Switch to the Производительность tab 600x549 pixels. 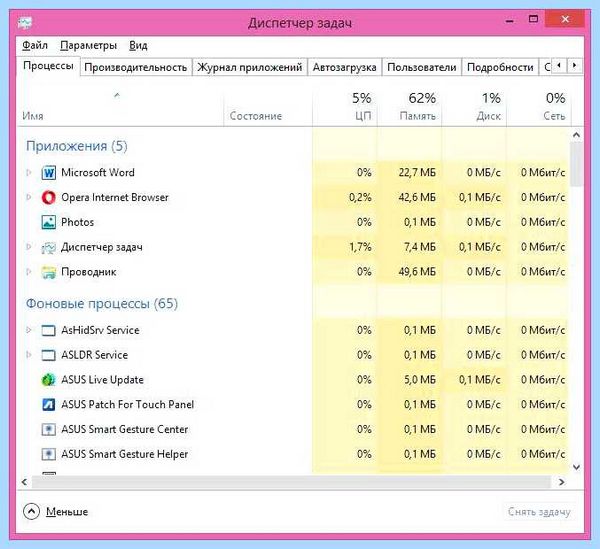tap(135, 67)
